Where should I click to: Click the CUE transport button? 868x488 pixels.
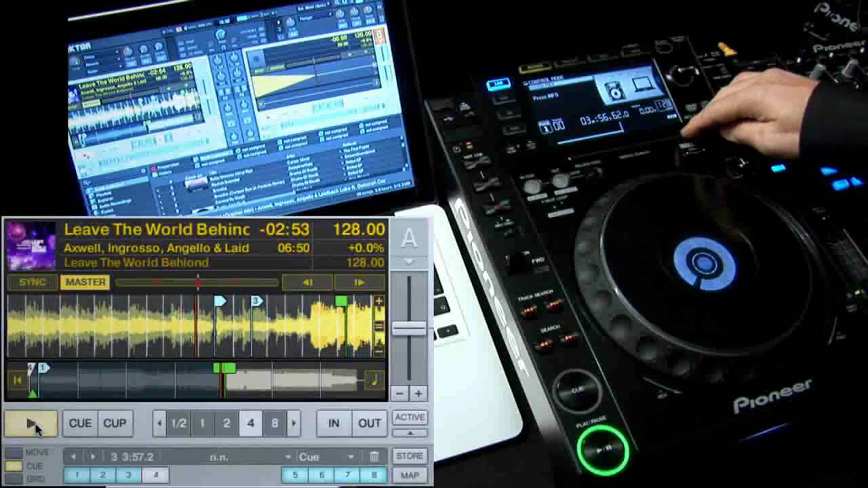click(x=80, y=424)
